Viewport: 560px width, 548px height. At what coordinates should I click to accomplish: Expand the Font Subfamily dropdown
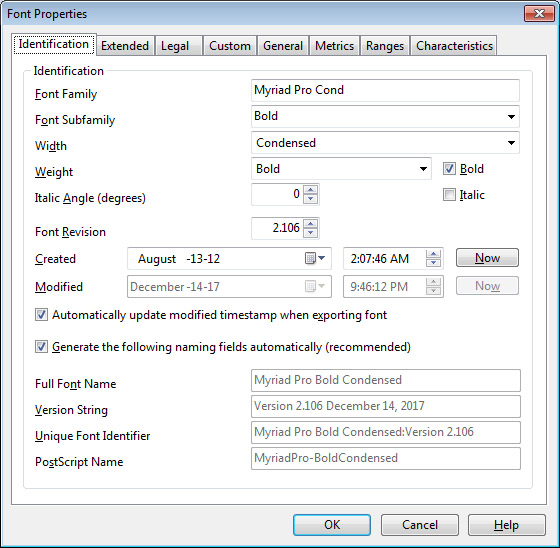point(511,117)
